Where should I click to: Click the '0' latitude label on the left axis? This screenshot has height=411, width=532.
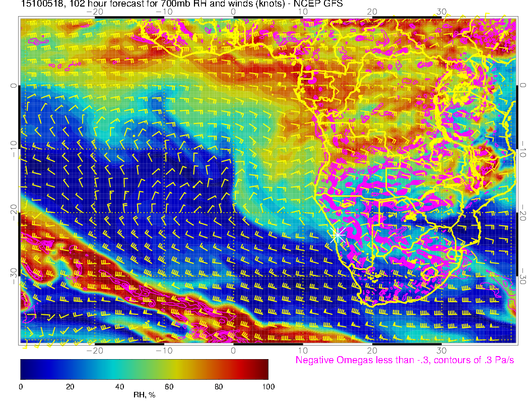[x=13, y=86]
